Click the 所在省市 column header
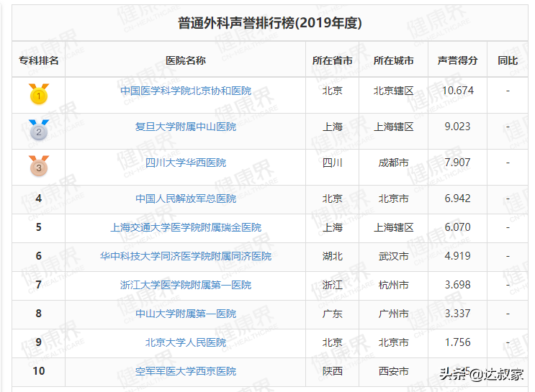This screenshot has height=392, width=535. pos(333,60)
